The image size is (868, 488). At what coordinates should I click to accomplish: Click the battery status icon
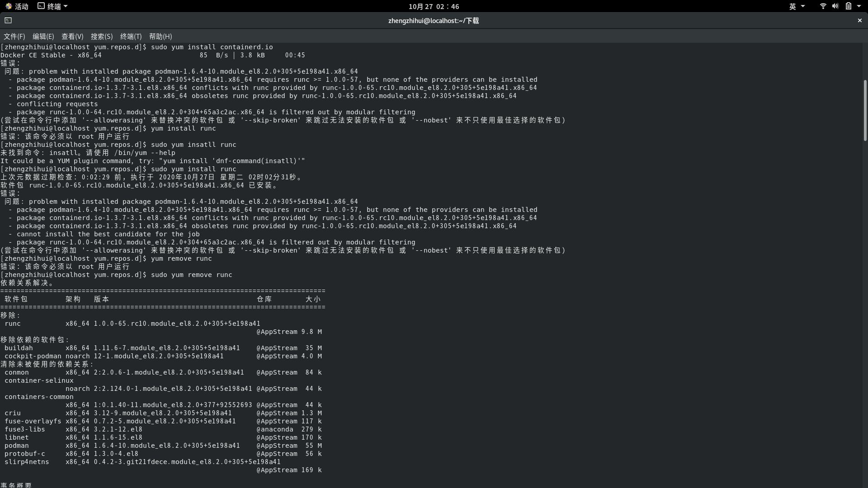[848, 6]
